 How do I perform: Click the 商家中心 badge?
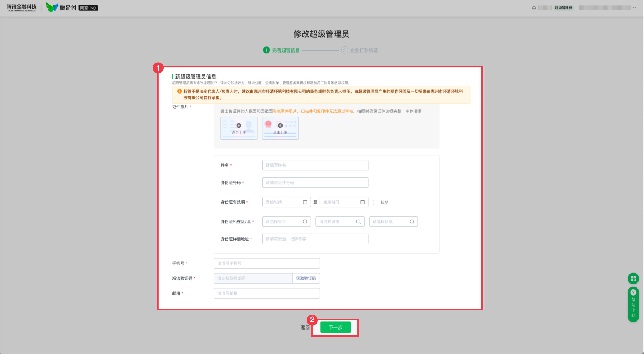[88, 8]
